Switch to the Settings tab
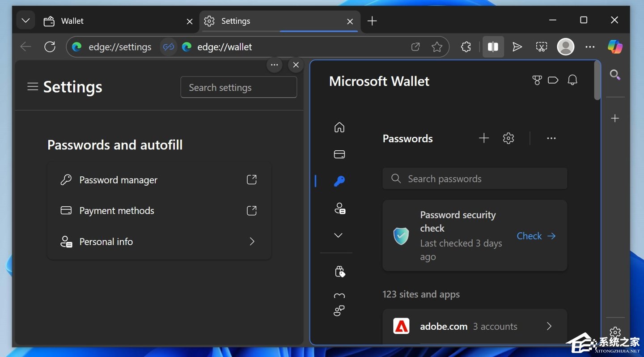The image size is (644, 357). tap(280, 21)
